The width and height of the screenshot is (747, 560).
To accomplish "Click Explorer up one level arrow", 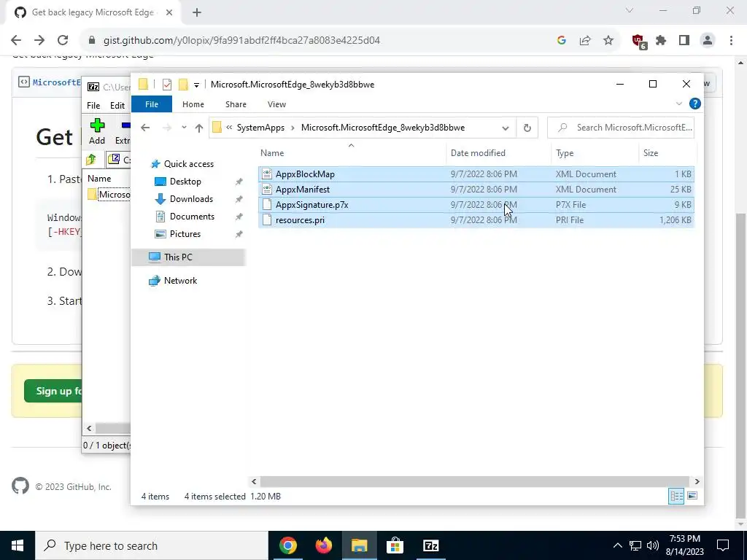I will pyautogui.click(x=199, y=128).
